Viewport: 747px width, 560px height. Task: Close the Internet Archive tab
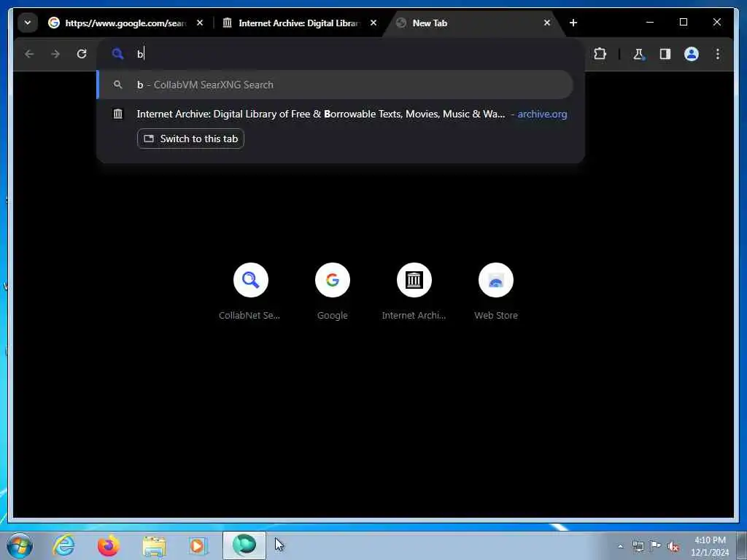coord(373,23)
